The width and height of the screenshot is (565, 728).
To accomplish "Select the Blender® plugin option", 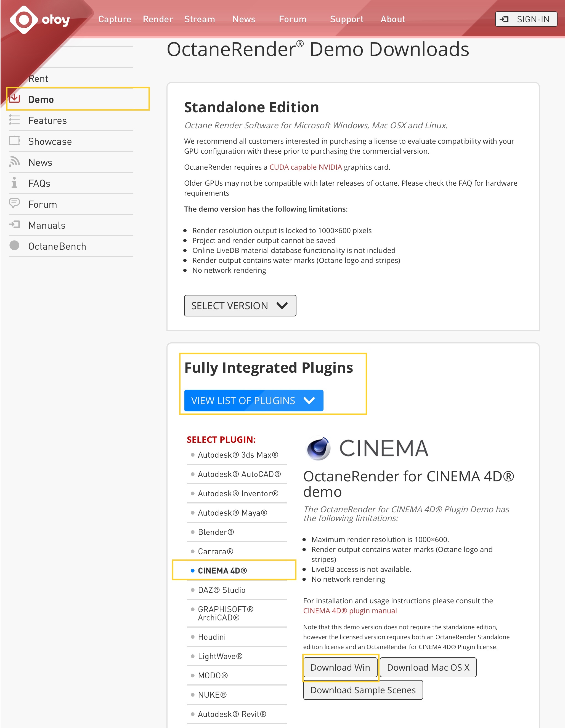I will pos(216,532).
